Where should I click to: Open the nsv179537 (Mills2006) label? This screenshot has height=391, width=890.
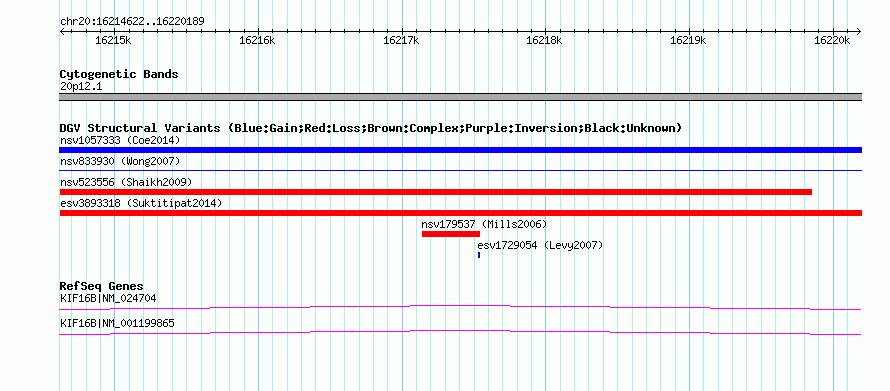coord(484,224)
